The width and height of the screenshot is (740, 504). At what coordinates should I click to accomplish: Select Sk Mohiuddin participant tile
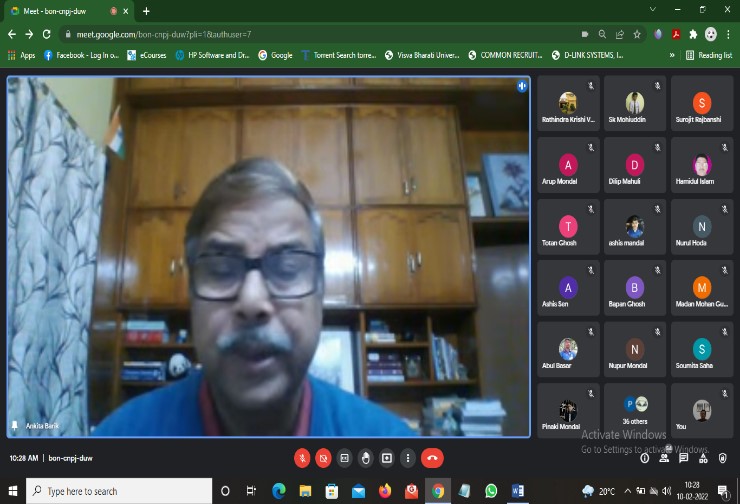tap(635, 103)
